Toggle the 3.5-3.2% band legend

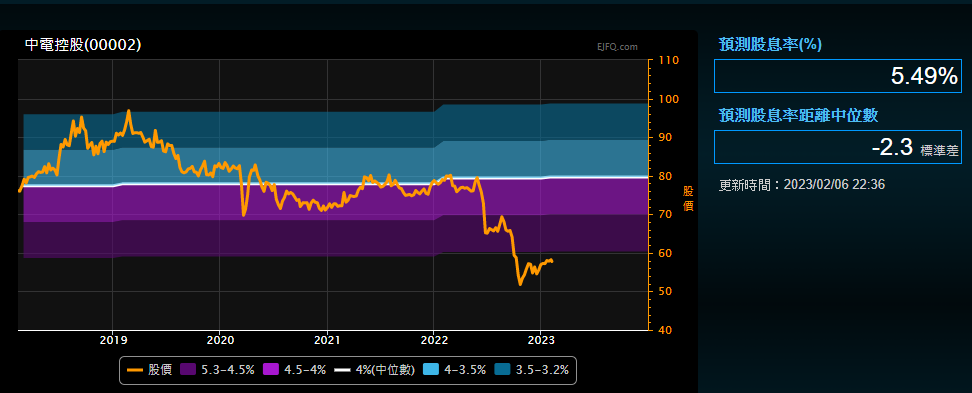click(x=531, y=370)
